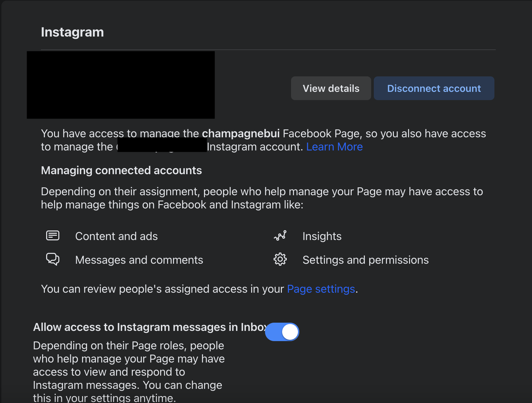Click the Settings and permissions gear icon
The image size is (532, 403).
[280, 259]
